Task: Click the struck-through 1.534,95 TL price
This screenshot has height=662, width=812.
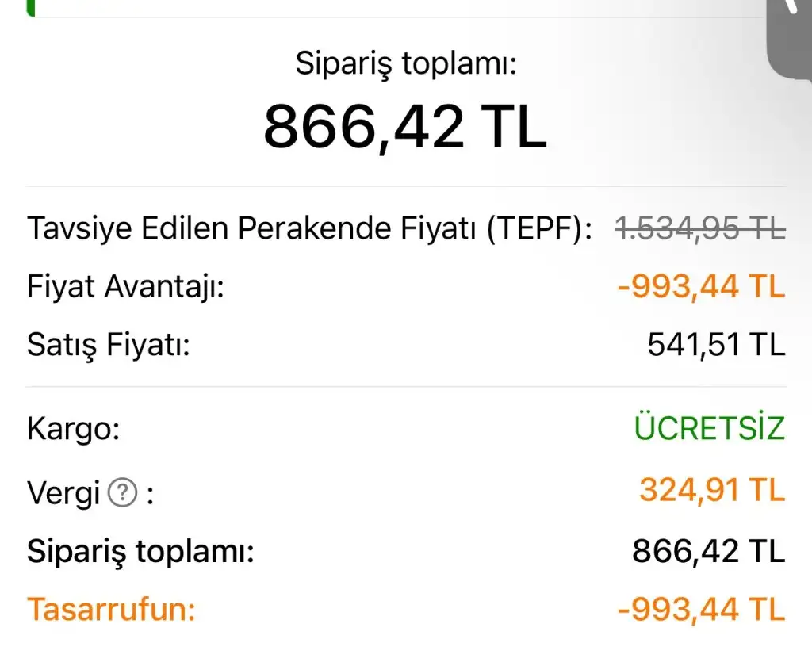Action: [700, 229]
